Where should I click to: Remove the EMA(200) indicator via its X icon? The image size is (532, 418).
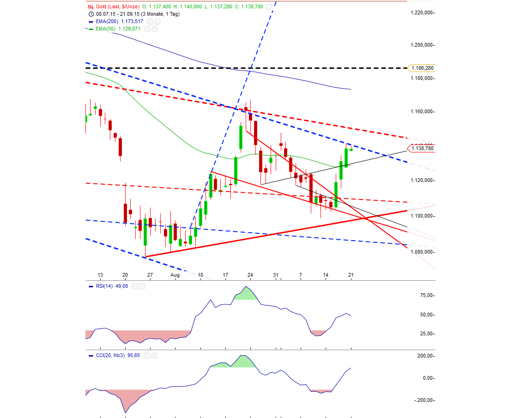(157, 22)
